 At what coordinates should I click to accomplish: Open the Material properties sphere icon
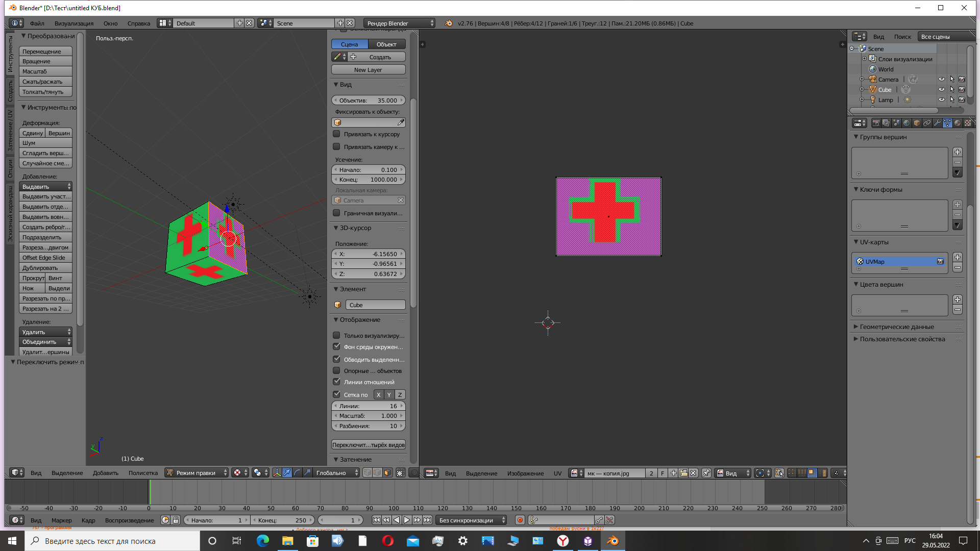point(958,123)
